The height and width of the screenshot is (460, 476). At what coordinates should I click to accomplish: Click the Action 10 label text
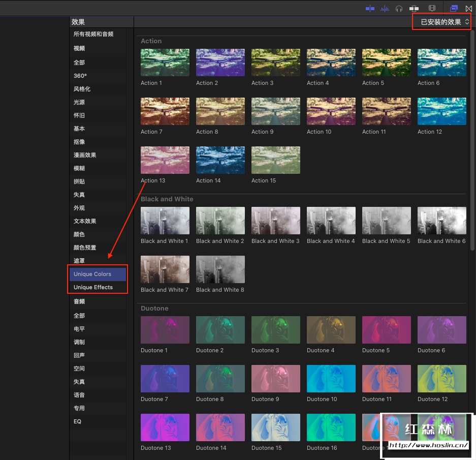point(319,132)
